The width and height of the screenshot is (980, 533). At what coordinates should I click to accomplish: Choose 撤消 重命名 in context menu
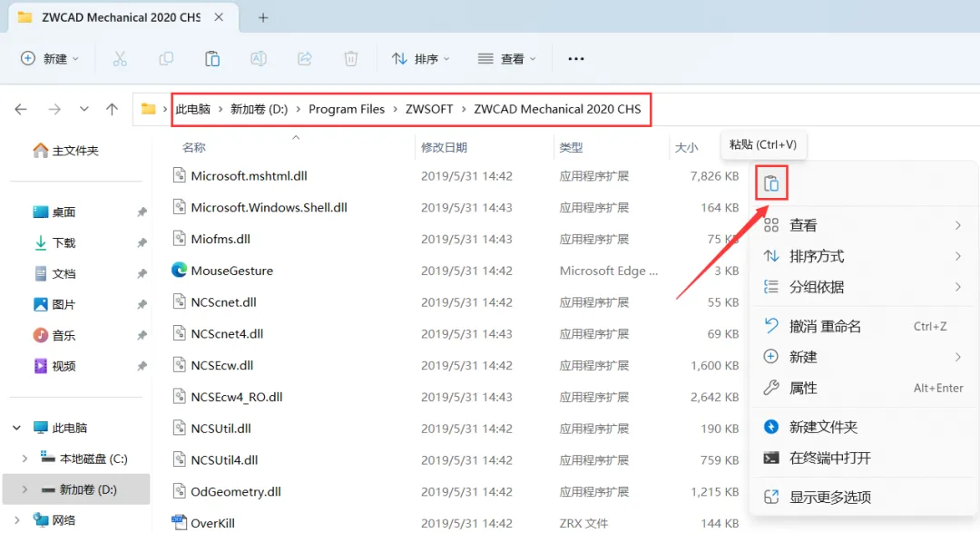tap(863, 326)
